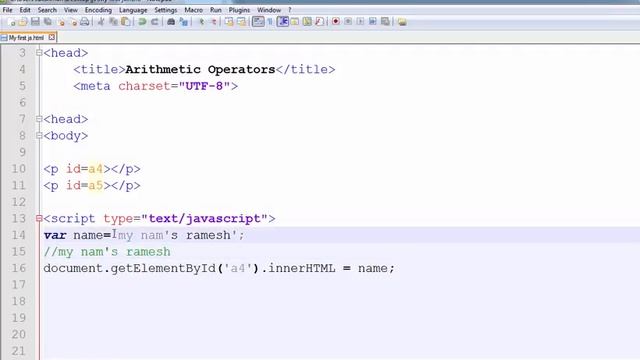640x360 pixels.
Task: Click the Document Map toolbar icon
Action: [307, 22]
